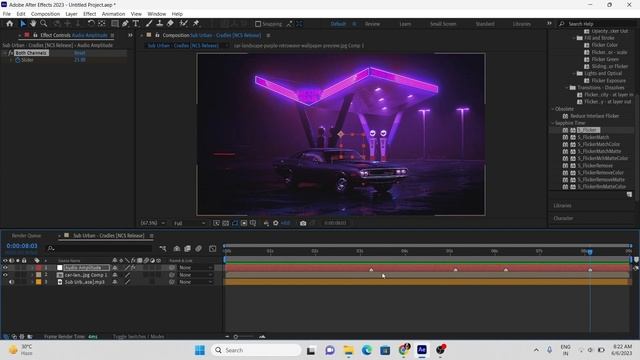Open File Explorer from the taskbar
The height and width of the screenshot is (360, 640).
(x=349, y=350)
